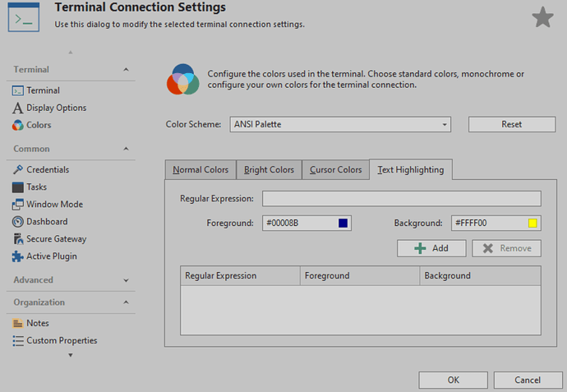Select the Active Plugin item

pyautogui.click(x=51, y=256)
